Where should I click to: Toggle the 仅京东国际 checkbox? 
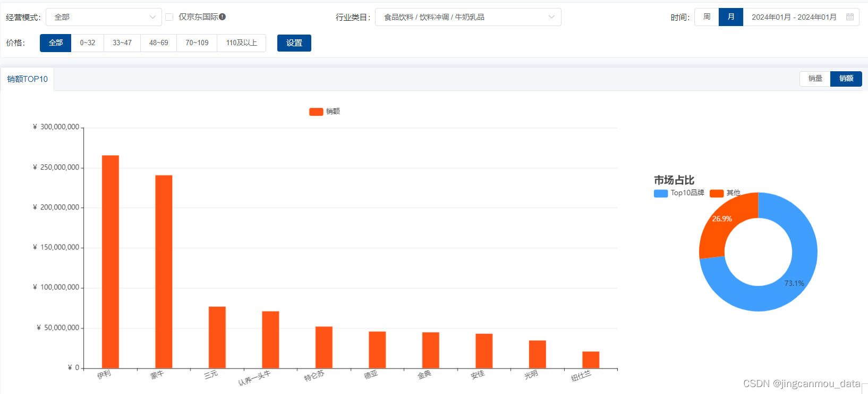[169, 17]
